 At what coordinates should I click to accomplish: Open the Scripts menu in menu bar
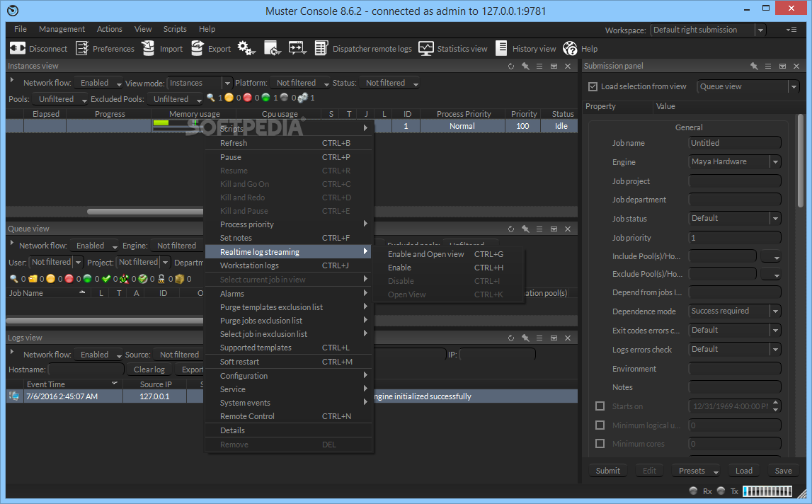click(175, 29)
